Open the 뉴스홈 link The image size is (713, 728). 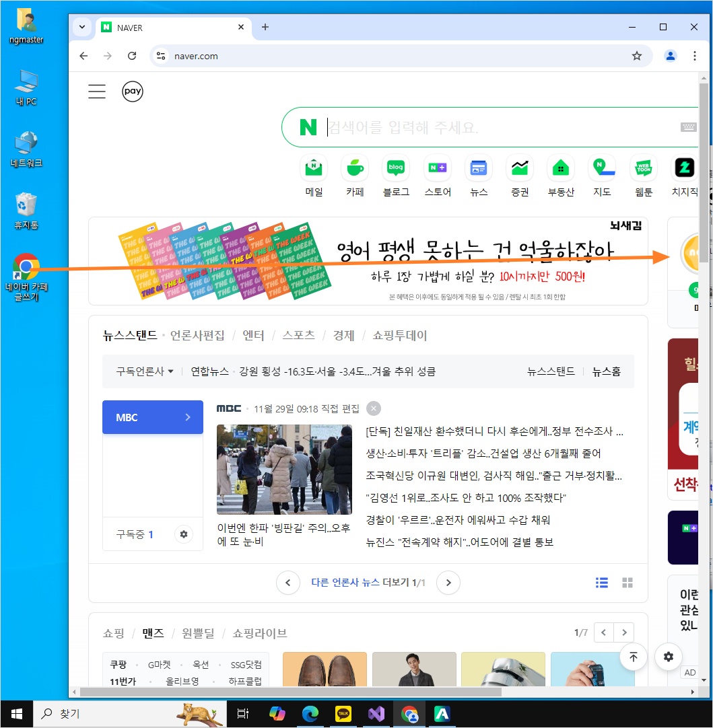coord(606,371)
